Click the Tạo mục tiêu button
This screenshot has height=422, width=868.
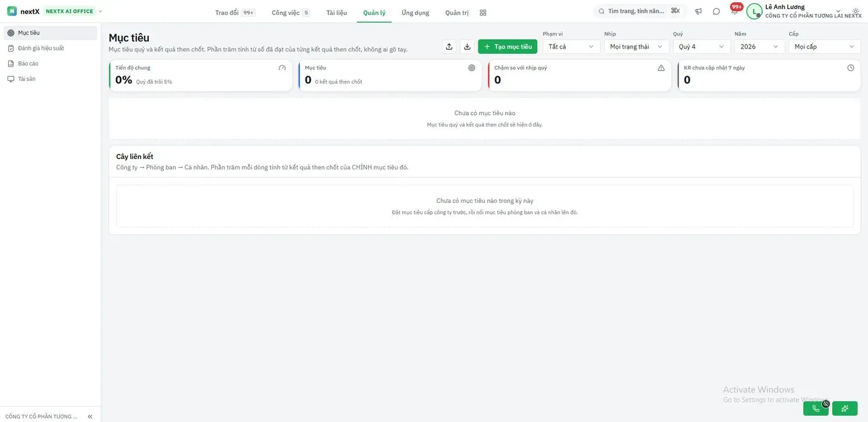507,47
